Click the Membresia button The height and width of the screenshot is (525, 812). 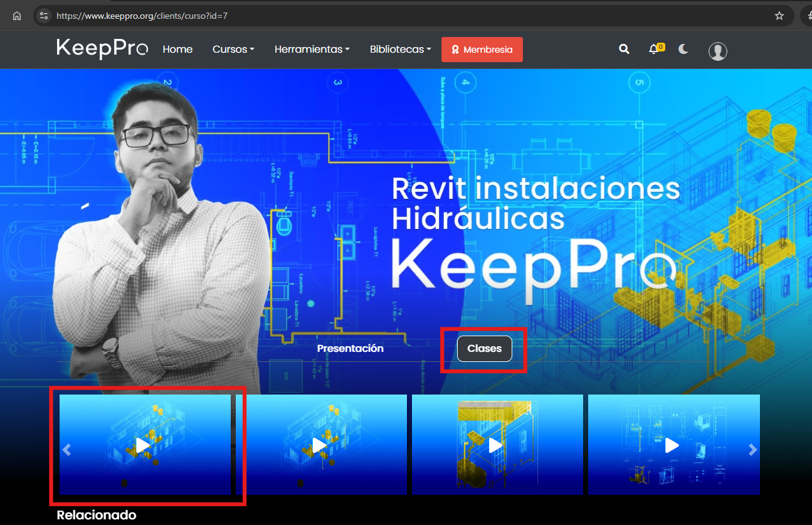pos(482,50)
